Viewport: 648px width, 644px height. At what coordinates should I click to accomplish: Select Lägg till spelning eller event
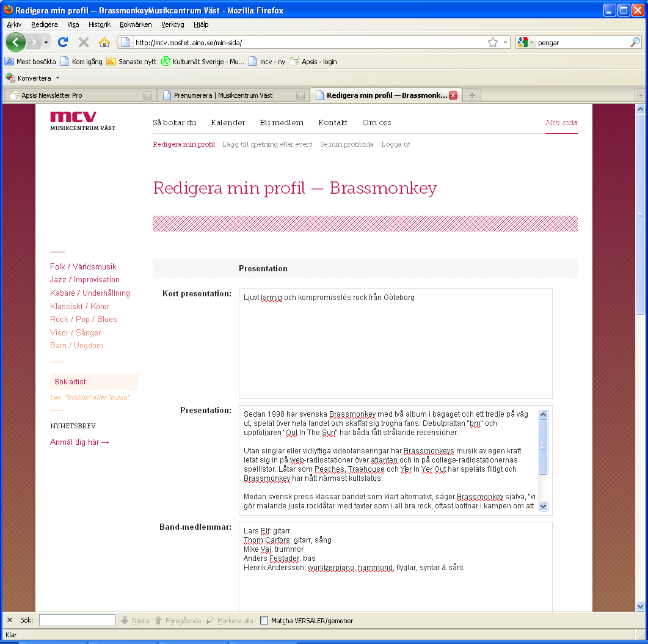tap(268, 144)
